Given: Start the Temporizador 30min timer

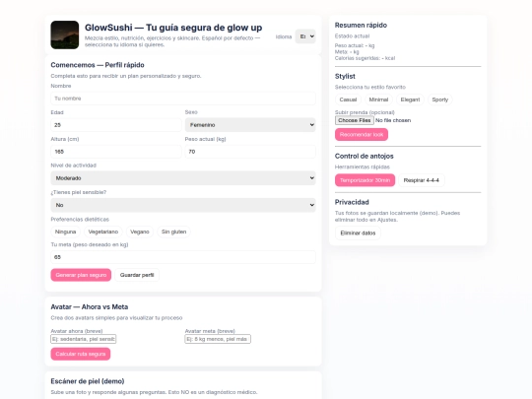Looking at the screenshot, I should tap(366, 180).
